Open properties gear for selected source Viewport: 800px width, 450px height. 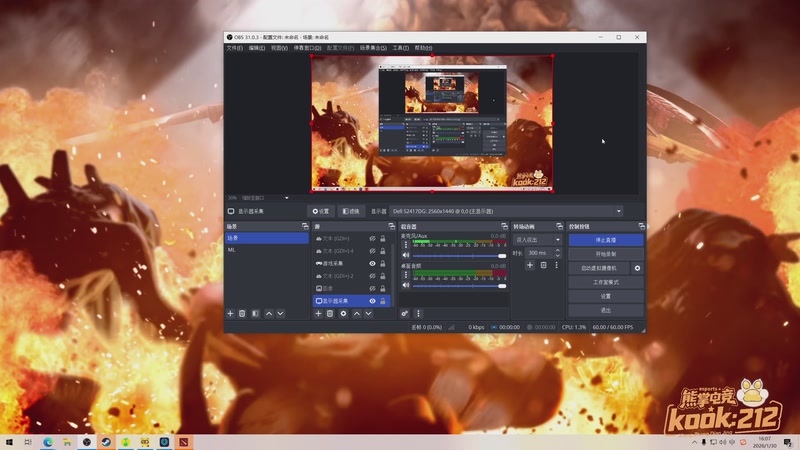[x=343, y=313]
